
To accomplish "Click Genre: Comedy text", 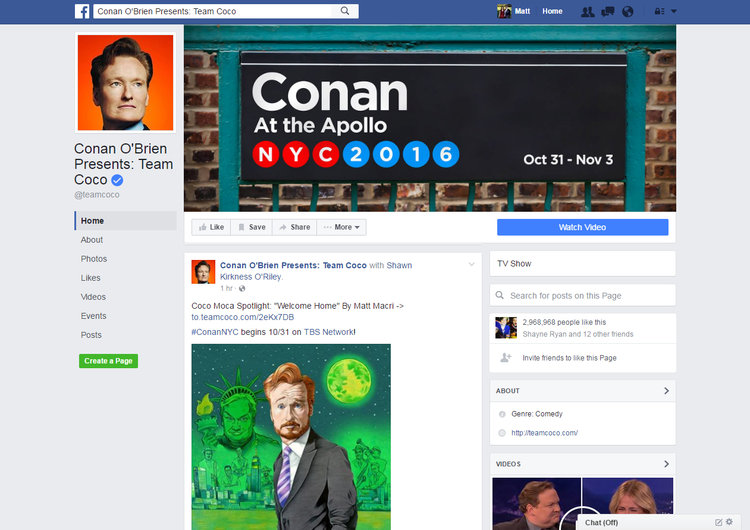I will [x=537, y=414].
